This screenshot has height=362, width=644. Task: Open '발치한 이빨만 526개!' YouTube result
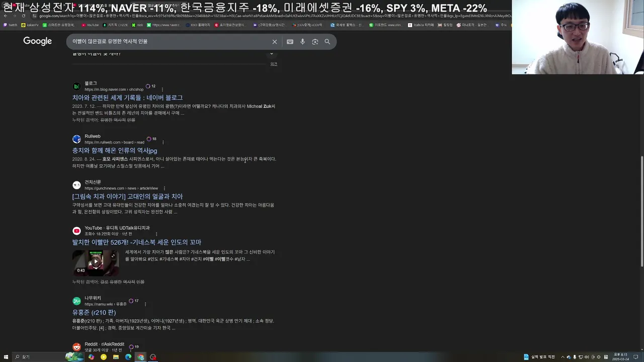click(136, 242)
